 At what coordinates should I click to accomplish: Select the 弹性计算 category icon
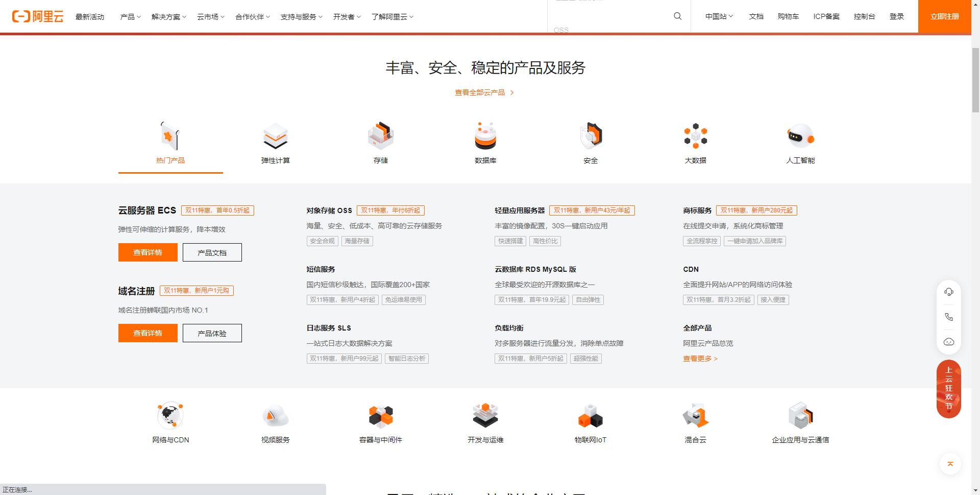tap(276, 136)
